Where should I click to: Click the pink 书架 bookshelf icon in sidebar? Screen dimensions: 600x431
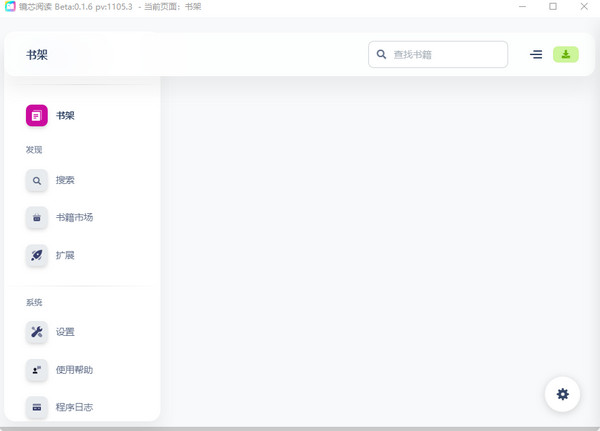(x=37, y=116)
